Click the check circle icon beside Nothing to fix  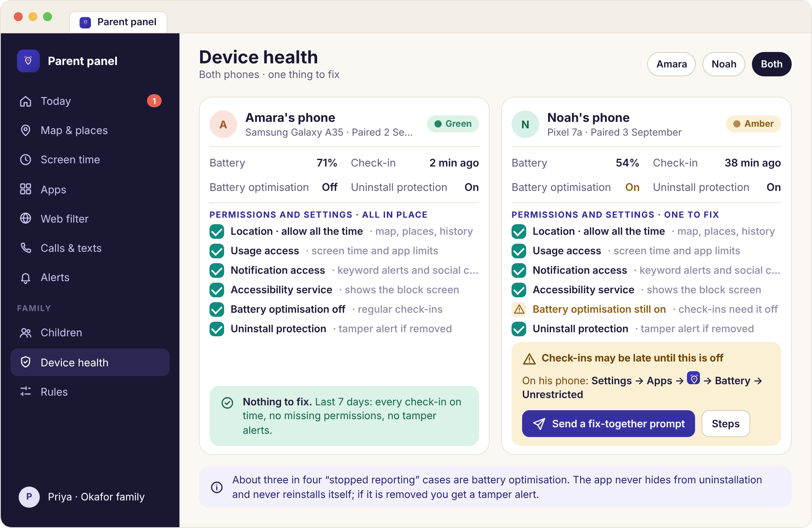pyautogui.click(x=227, y=402)
